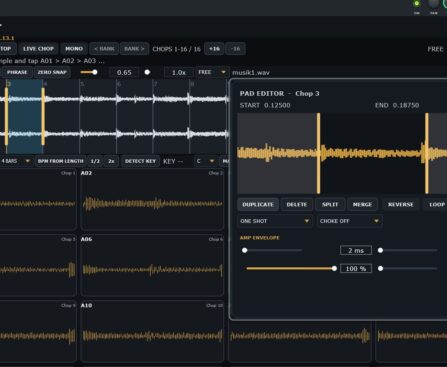Click the 2 ms attack value field
The image size is (447, 367).
click(x=356, y=250)
